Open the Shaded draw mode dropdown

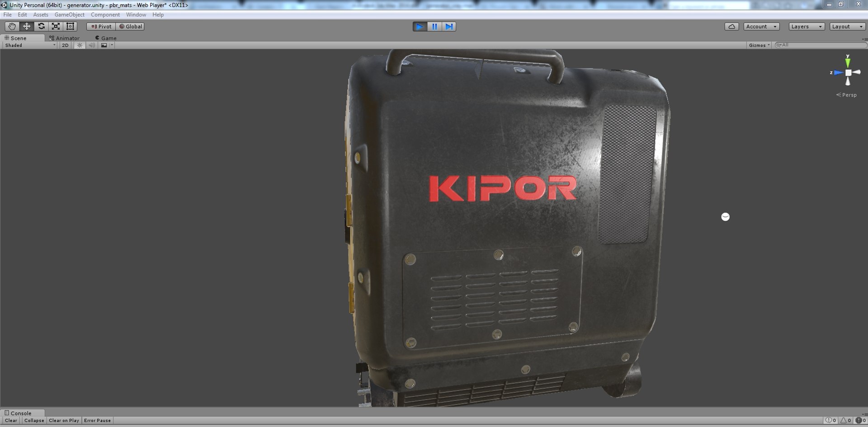point(30,45)
